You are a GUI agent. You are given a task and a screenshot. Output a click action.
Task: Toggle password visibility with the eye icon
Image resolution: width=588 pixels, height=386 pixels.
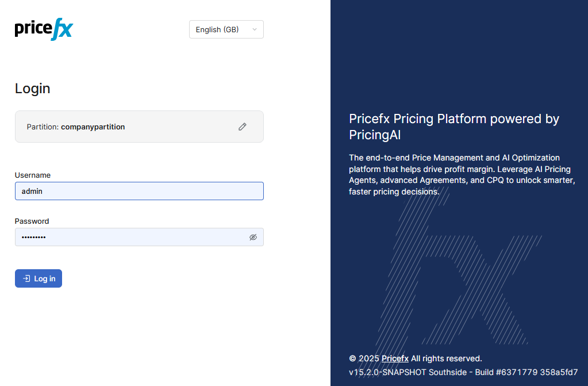point(253,237)
